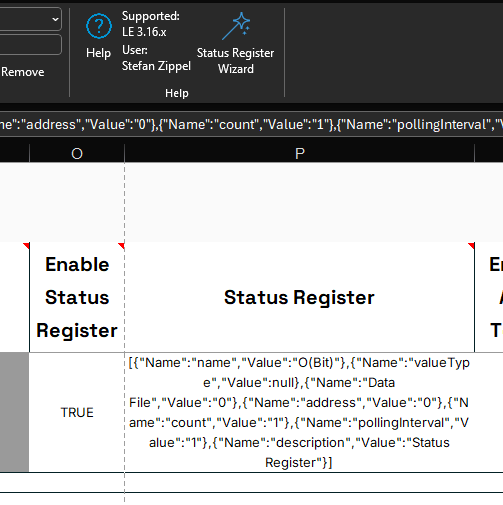503x505 pixels.
Task: Select the Status Register header cell
Action: click(x=300, y=297)
